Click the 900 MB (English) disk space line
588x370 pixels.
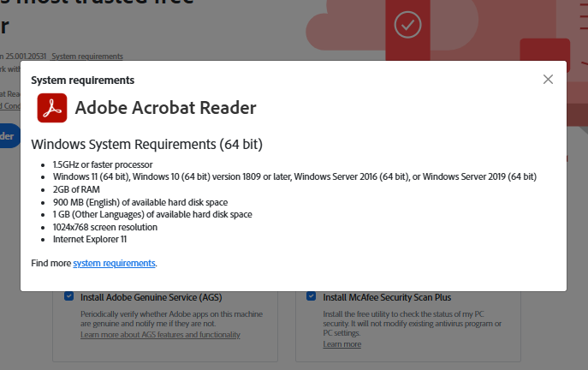(140, 202)
